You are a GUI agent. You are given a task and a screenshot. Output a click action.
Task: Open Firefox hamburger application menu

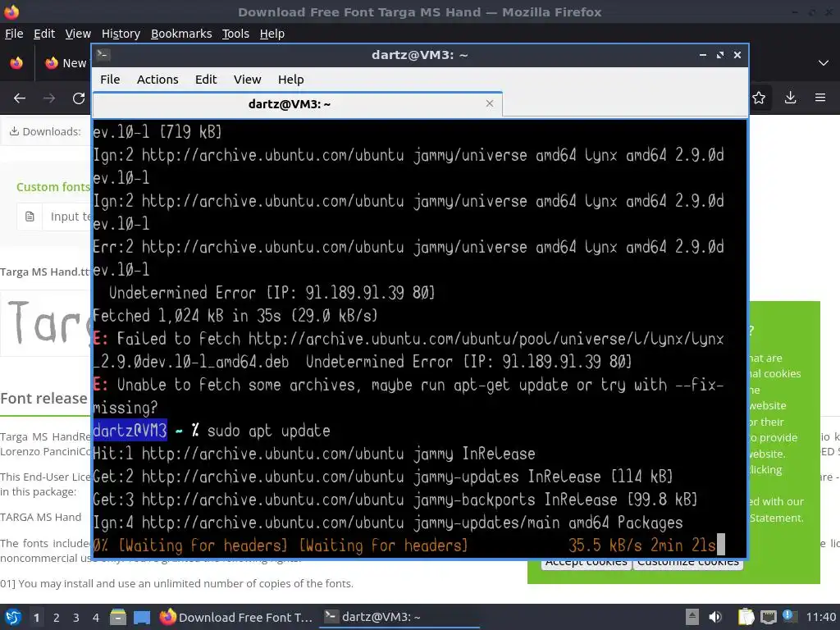[x=819, y=98]
